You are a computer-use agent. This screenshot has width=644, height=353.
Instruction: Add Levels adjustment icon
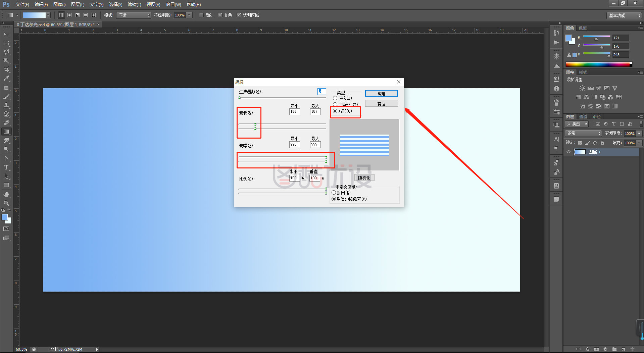(x=591, y=88)
